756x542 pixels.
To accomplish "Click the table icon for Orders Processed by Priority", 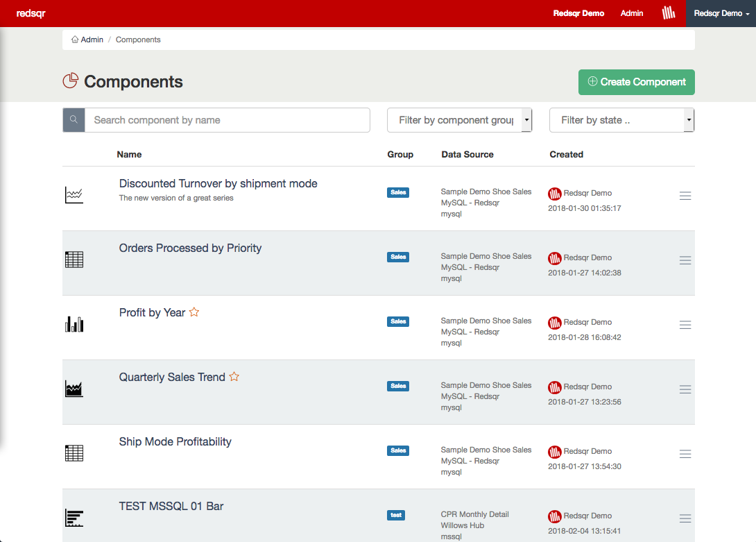I will (x=74, y=260).
